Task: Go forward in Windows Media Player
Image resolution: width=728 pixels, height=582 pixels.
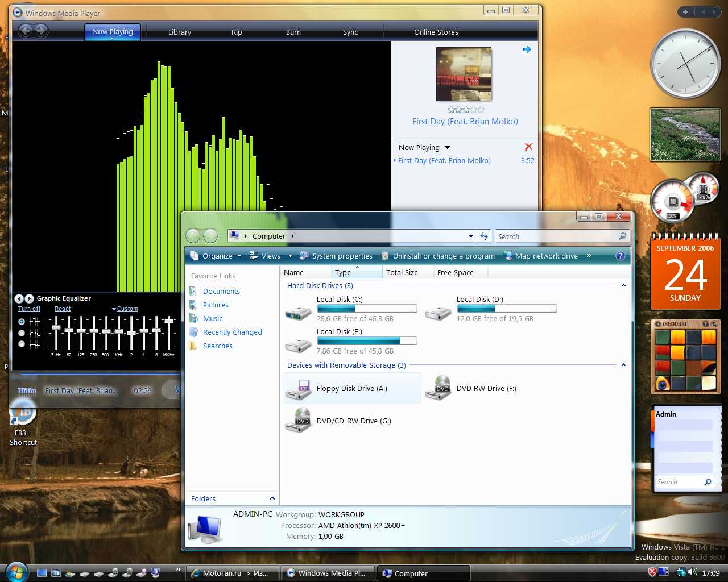Action: pos(41,31)
